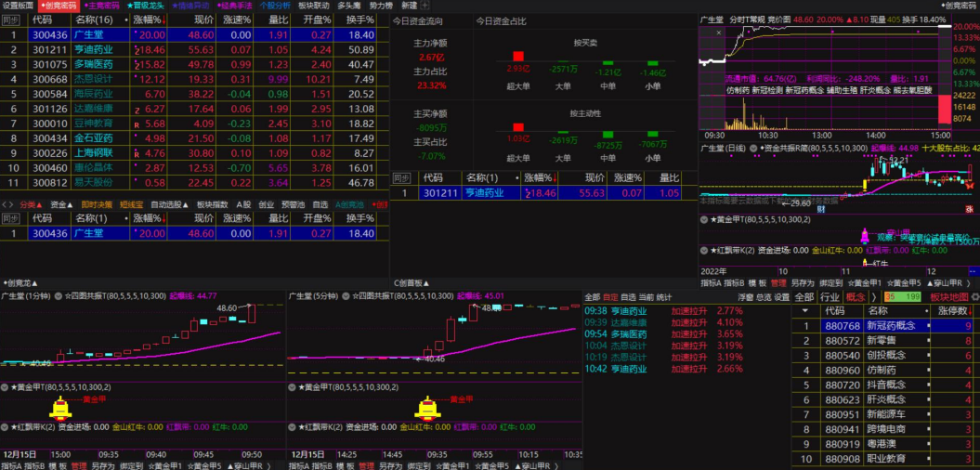
Task: Click the plus icon beside 新建 tab
Action: point(425,5)
